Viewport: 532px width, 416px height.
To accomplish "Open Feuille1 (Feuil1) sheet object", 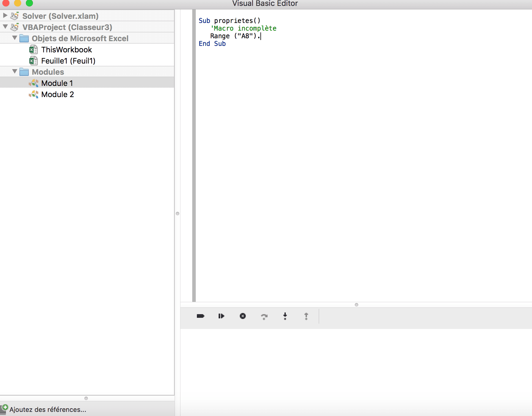I will point(68,61).
